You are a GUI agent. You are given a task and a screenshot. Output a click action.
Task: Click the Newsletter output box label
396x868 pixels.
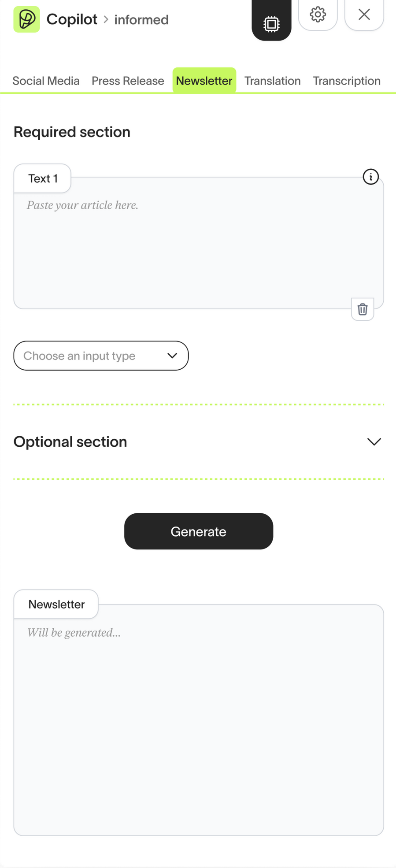[x=56, y=604]
